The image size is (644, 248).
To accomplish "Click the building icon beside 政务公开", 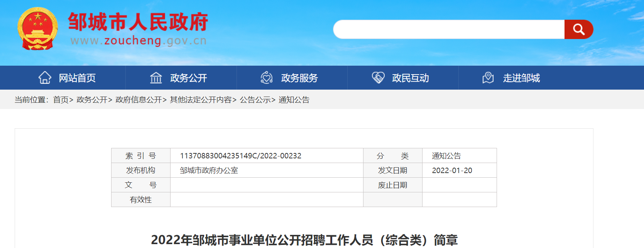I will 156,78.
